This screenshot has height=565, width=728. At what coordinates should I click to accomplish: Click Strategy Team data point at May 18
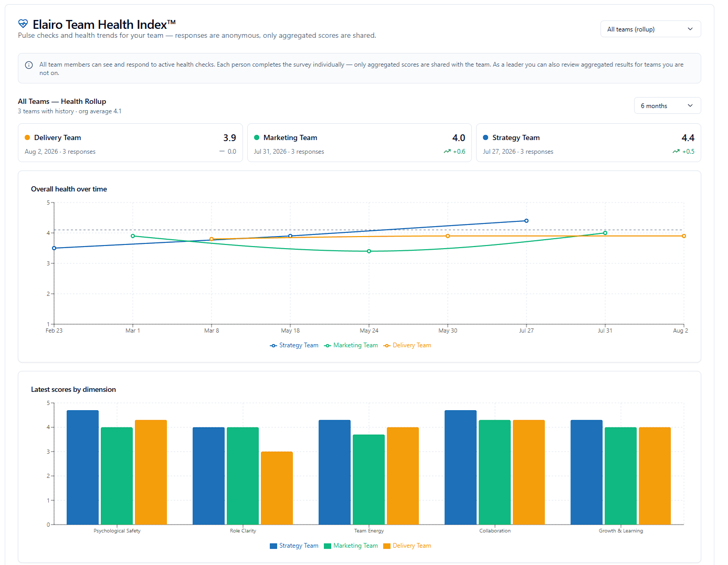[290, 236]
